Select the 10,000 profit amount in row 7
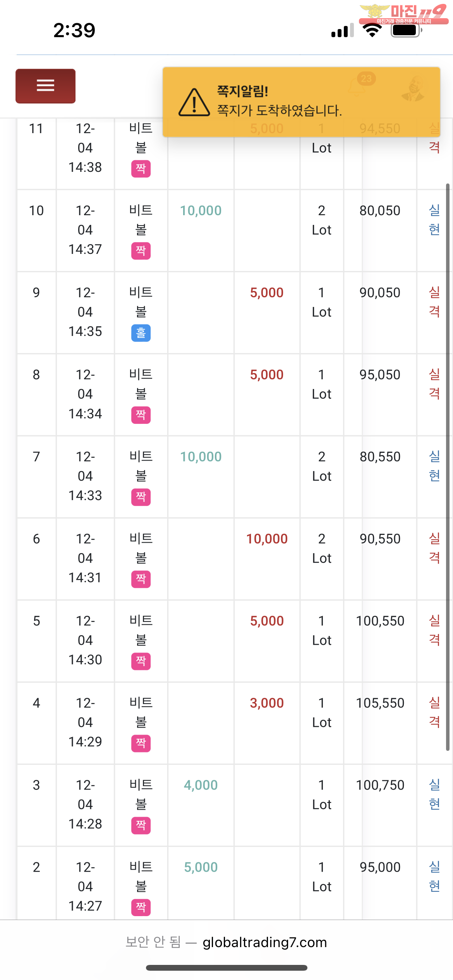Viewport: 453px width, 980px height. coord(201,457)
